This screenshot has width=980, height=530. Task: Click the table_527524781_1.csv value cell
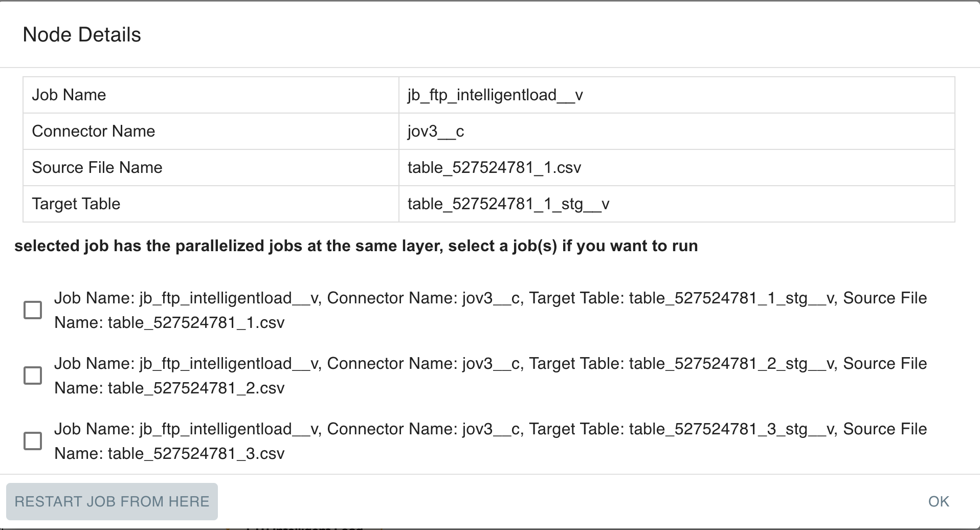click(494, 168)
